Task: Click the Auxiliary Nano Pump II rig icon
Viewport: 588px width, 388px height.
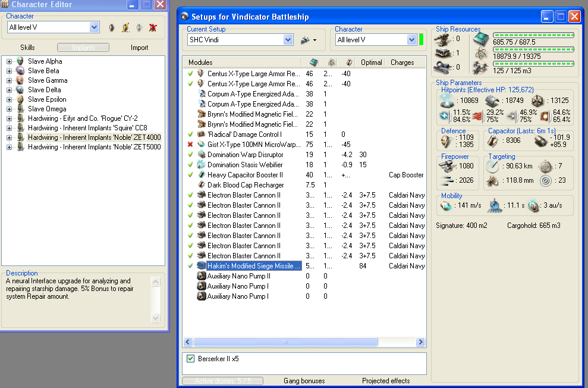Action: pos(202,276)
